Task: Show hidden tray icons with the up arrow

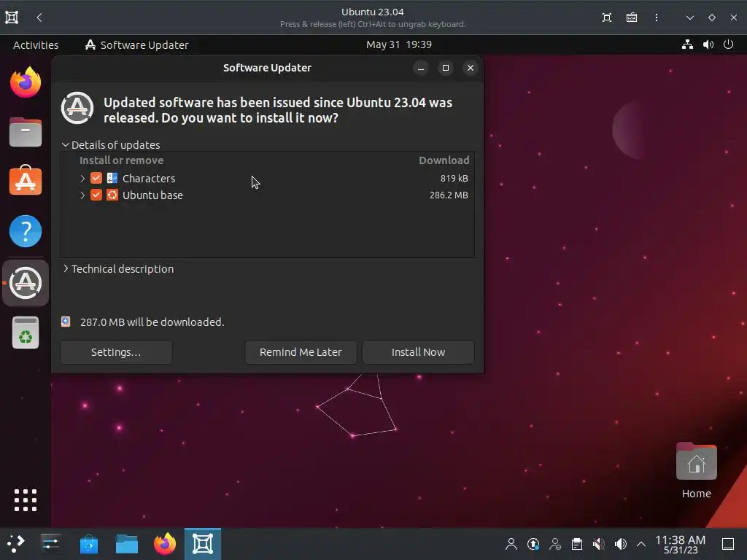Action: [641, 544]
